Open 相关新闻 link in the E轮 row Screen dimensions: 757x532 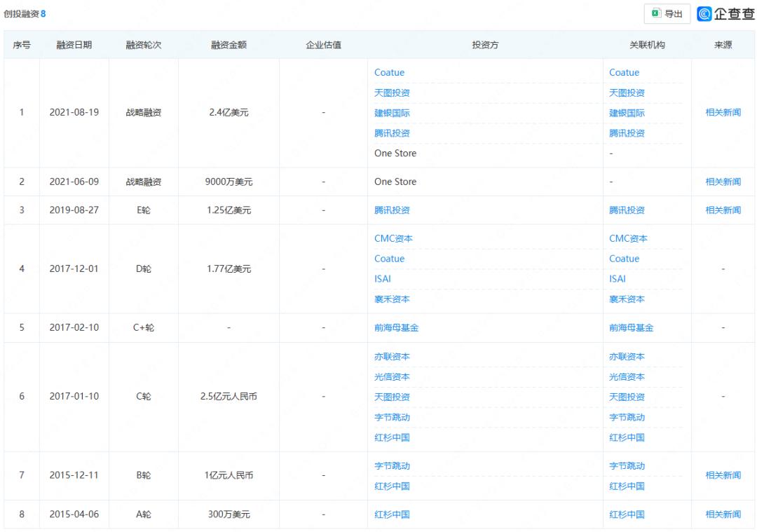(x=723, y=210)
